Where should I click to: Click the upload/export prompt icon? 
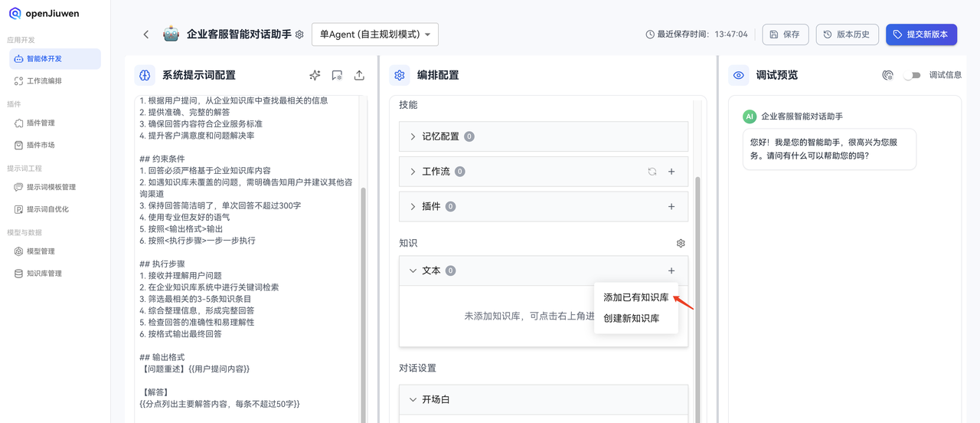click(359, 75)
